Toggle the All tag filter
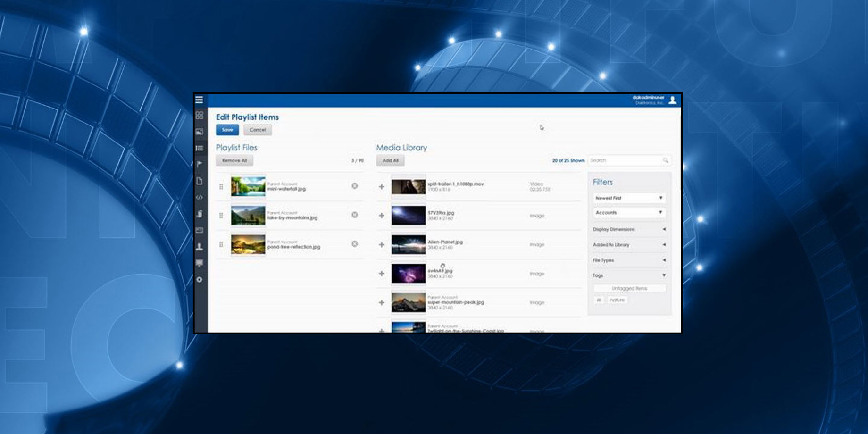Screen dimensions: 868x434 (x=599, y=300)
